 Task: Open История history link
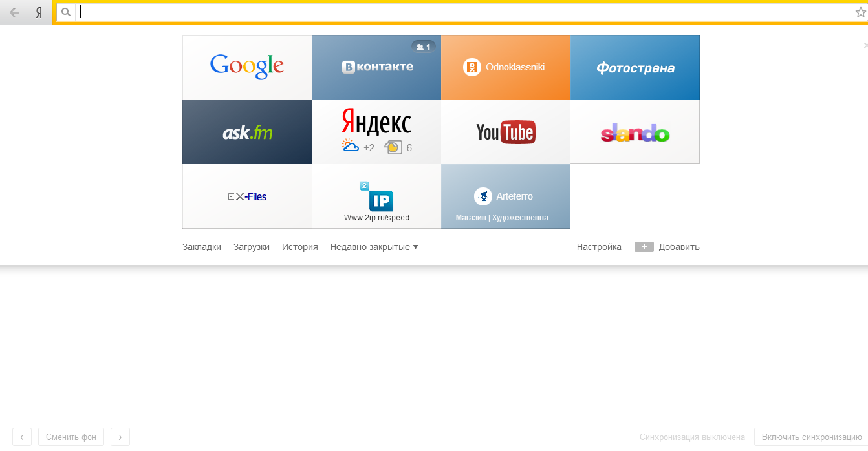coord(300,247)
